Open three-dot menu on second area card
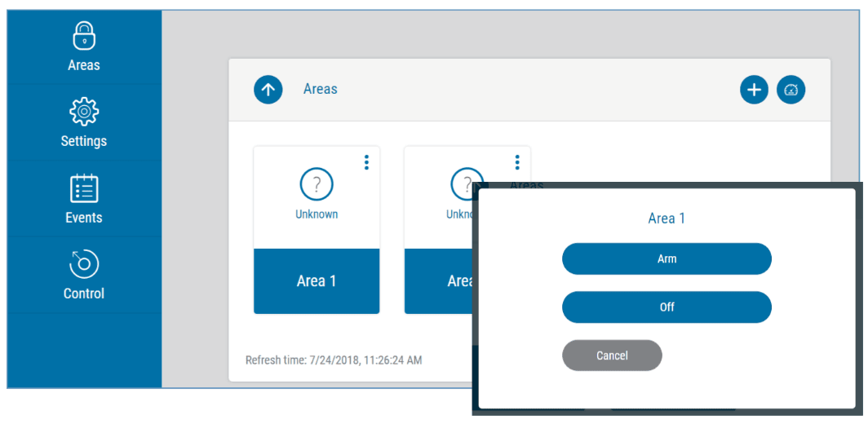Screen dimensions: 868x424 point(516,162)
